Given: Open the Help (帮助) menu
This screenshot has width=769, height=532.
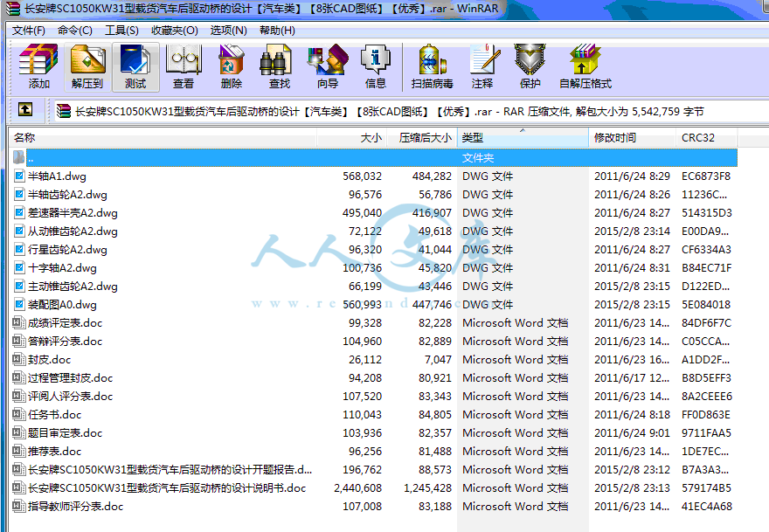Looking at the screenshot, I should coord(277,31).
